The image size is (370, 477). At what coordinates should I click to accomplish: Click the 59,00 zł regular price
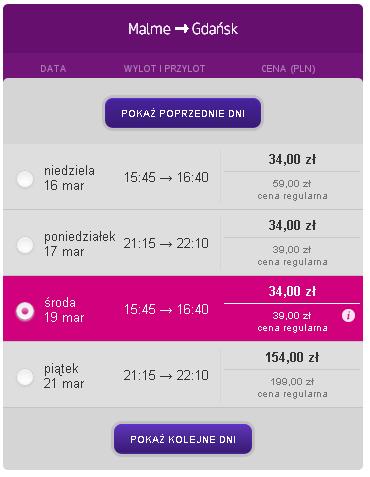click(292, 183)
